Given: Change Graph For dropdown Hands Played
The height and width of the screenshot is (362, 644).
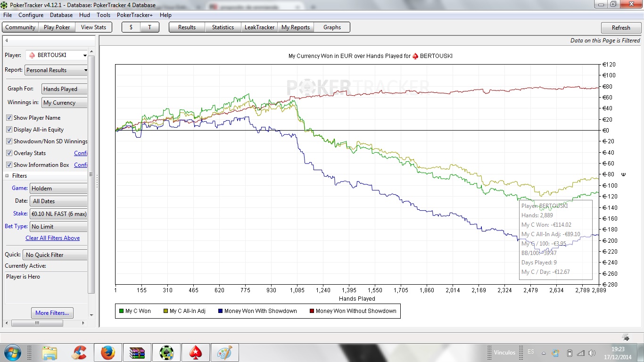Looking at the screenshot, I should tap(65, 89).
